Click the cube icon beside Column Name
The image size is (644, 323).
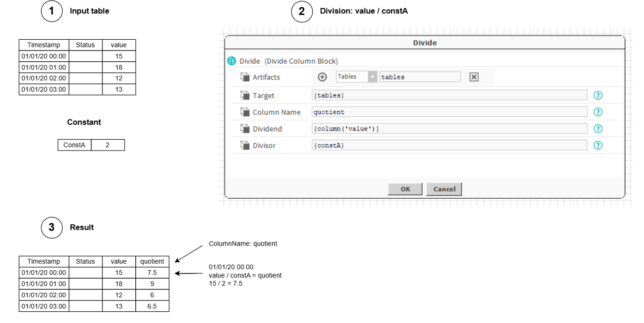pos(245,112)
